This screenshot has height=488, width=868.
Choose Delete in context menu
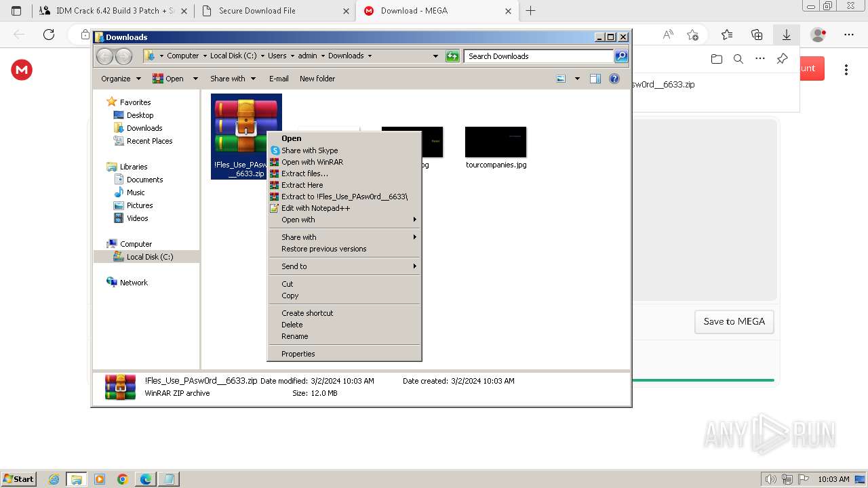(344, 325)
